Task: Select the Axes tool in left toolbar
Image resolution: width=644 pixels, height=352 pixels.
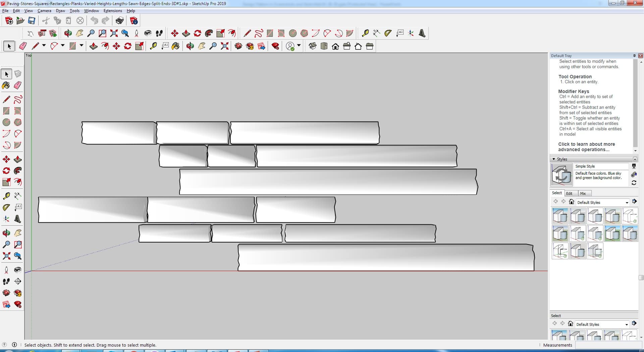Action: [6, 219]
